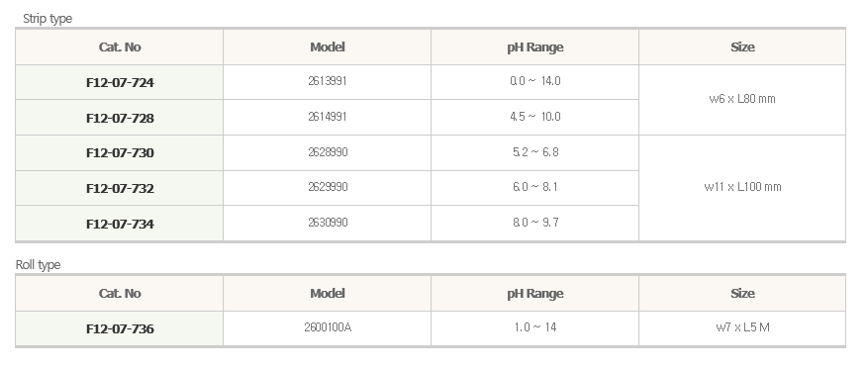The image size is (868, 368).
Task: Select catalog number F12-07-730
Action: coord(120,152)
